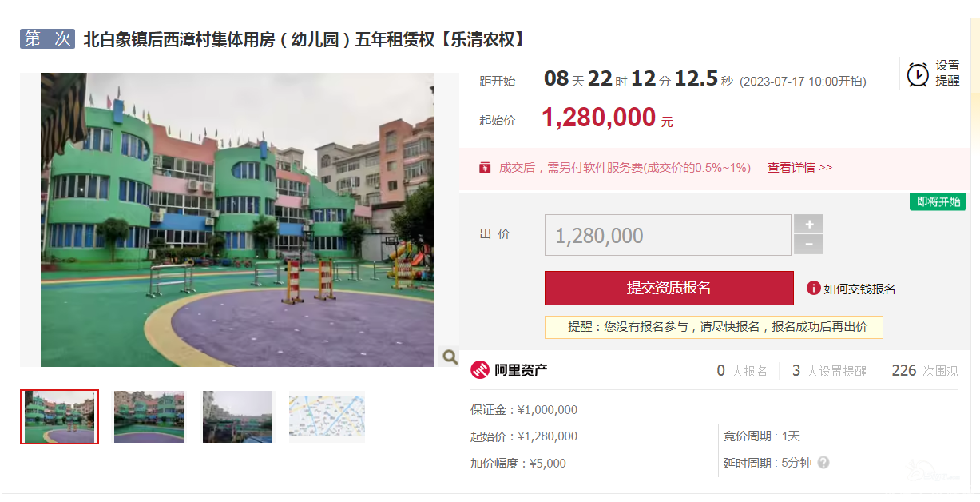Click the main kindergarten photo
Image resolution: width=980 pixels, height=502 pixels.
point(237,220)
